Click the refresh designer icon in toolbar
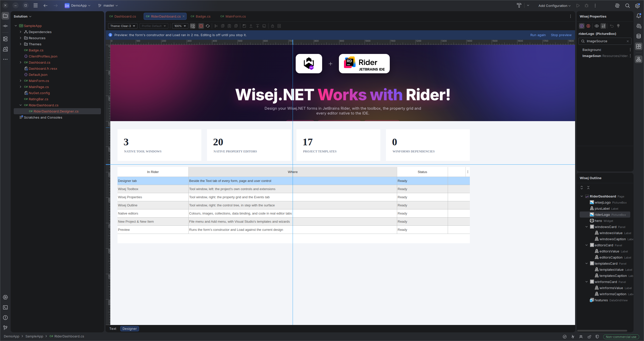This screenshot has width=644, height=341. (208, 26)
